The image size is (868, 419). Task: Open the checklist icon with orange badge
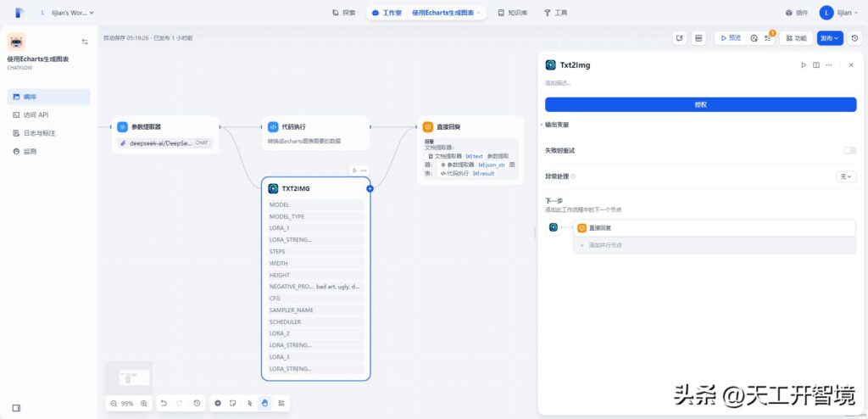[768, 38]
